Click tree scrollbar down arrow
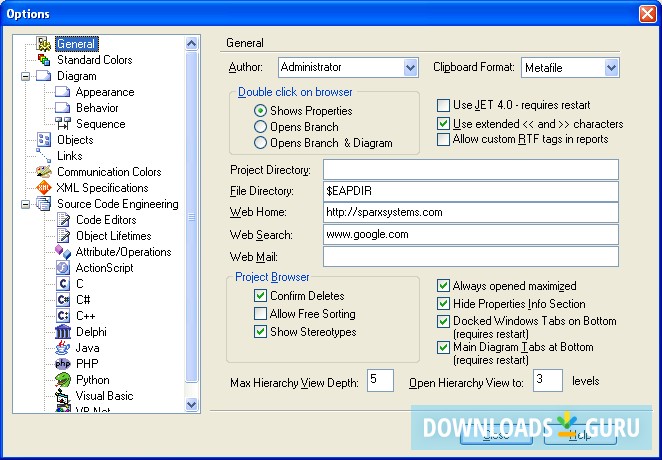 point(191,404)
